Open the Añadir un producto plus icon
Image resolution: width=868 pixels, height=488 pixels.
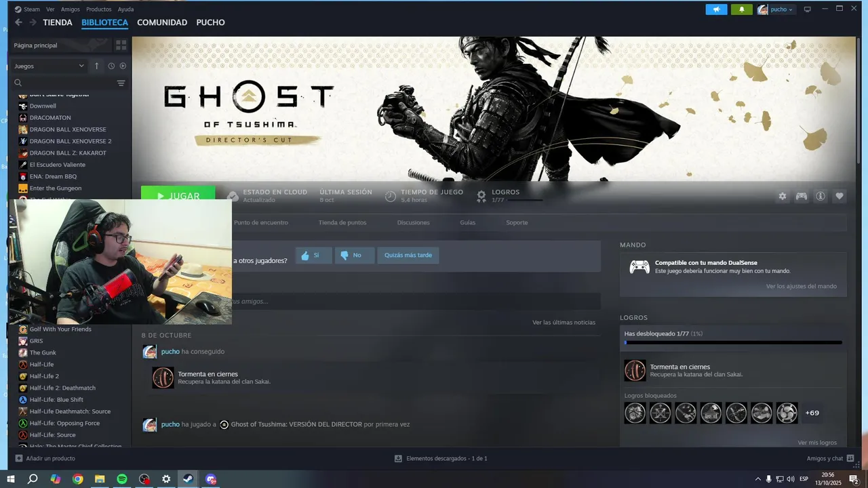19,458
